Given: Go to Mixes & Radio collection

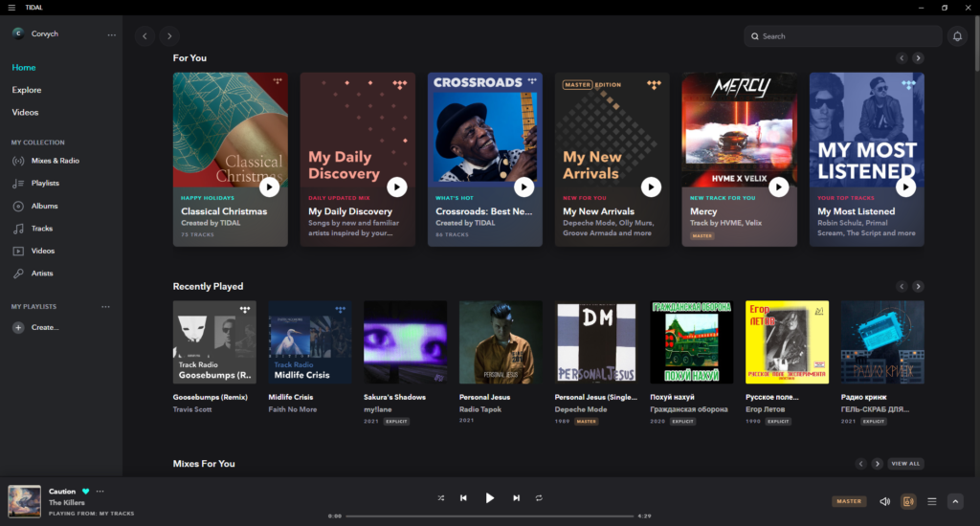Looking at the screenshot, I should tap(55, 161).
